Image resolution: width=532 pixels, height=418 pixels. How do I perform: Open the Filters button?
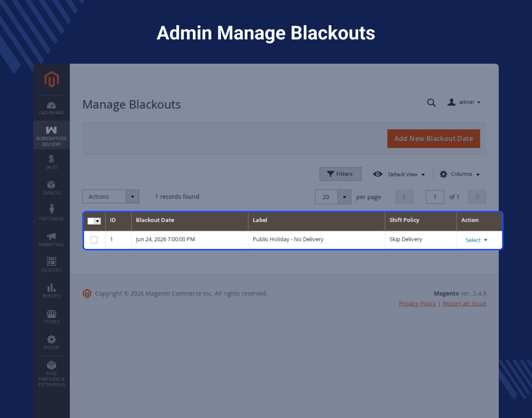click(340, 174)
